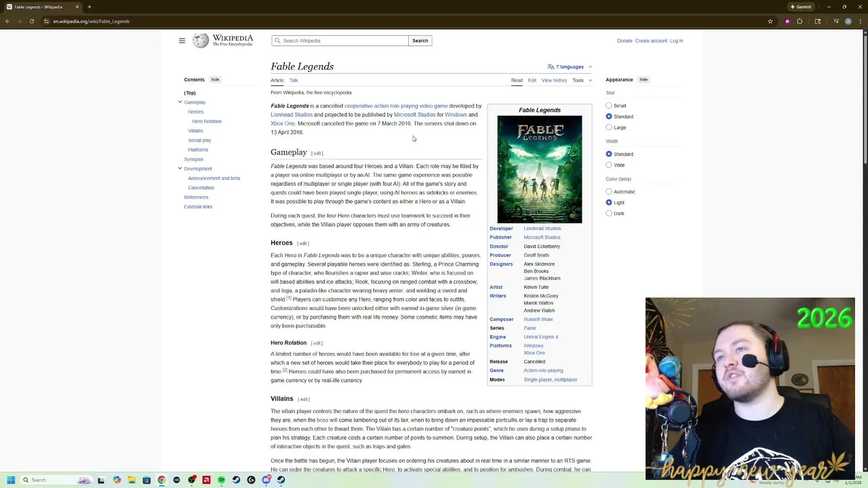
Task: Edit the Heroes section
Action: coord(303,243)
